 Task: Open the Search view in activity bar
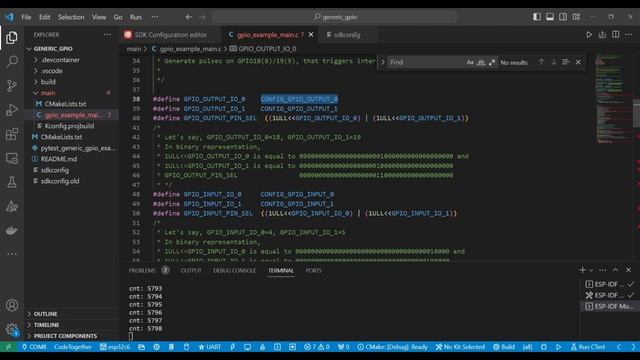(x=12, y=62)
